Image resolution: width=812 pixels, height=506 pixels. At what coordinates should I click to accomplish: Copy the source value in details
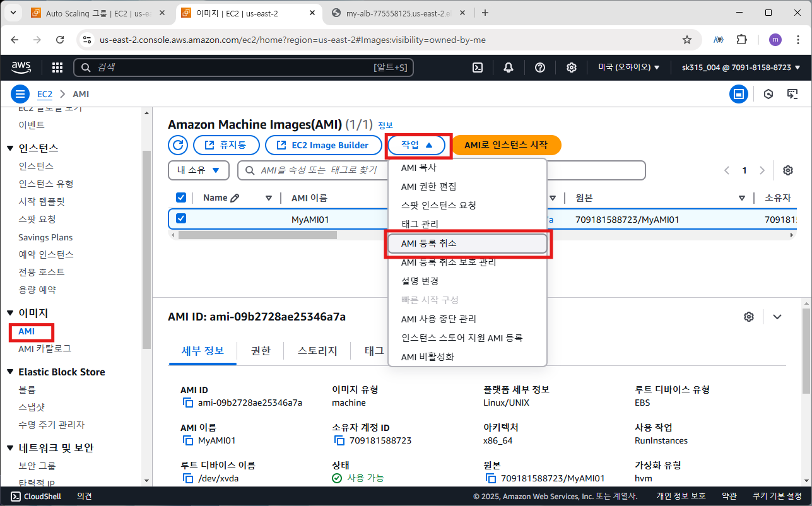coord(490,478)
